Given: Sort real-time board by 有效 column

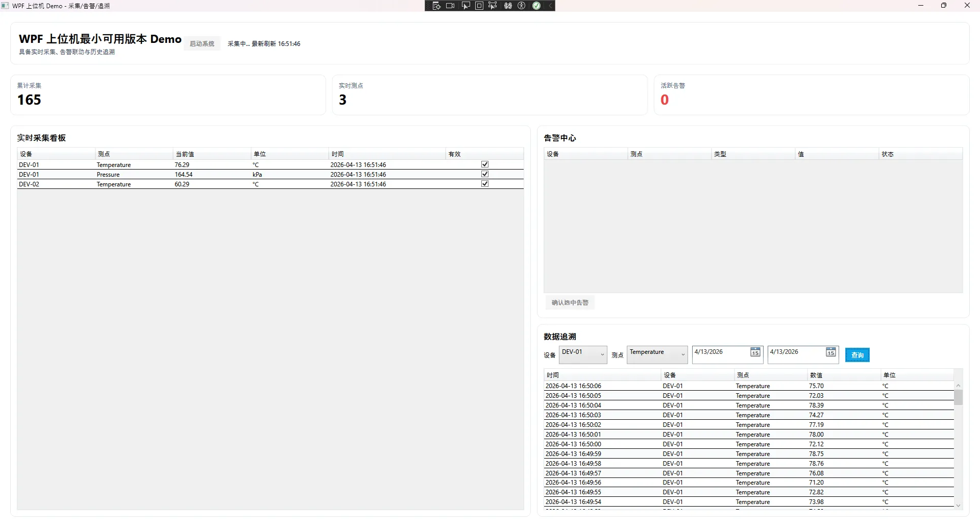Looking at the screenshot, I should point(485,154).
